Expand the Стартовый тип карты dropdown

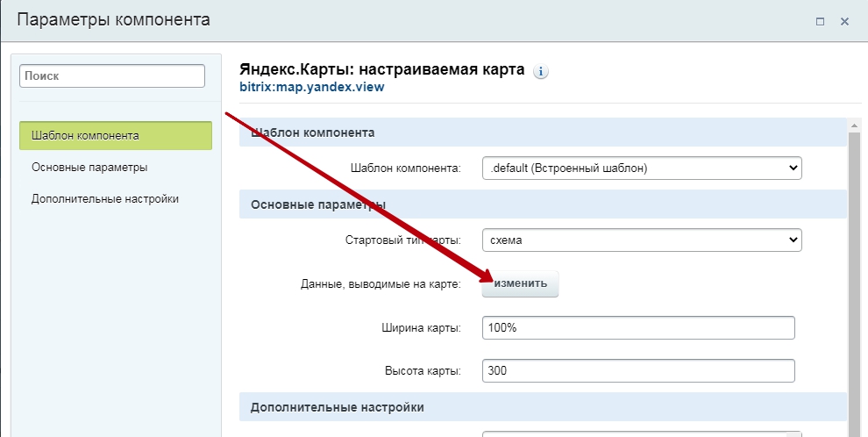pyautogui.click(x=642, y=240)
